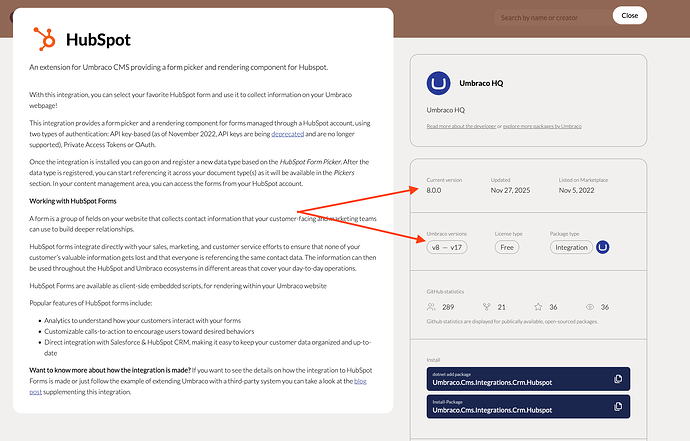The image size is (690, 441).
Task: Click the Free license type pill
Action: click(x=507, y=247)
